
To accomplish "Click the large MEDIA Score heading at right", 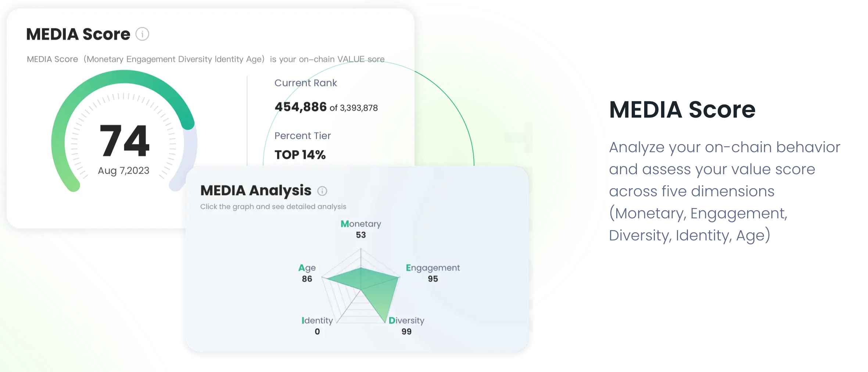I will pos(682,110).
